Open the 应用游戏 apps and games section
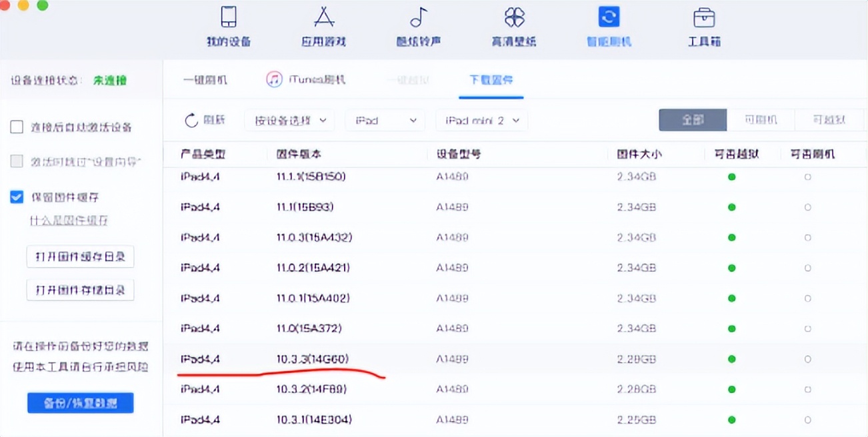Screen dimensions: 868x437 (x=325, y=27)
